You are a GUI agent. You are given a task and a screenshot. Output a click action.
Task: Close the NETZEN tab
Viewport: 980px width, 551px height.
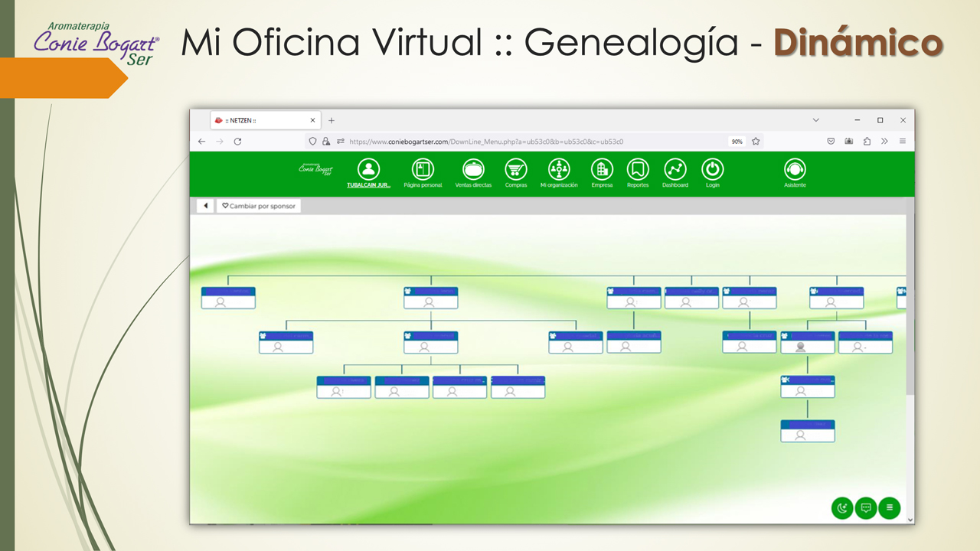pyautogui.click(x=312, y=120)
